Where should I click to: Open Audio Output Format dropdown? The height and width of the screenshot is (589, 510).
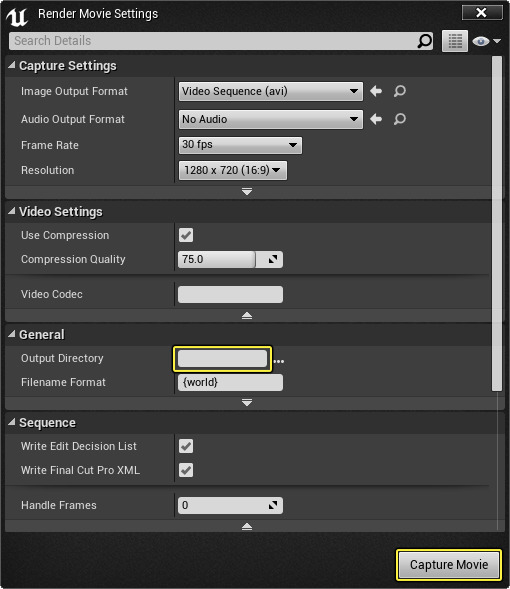271,119
